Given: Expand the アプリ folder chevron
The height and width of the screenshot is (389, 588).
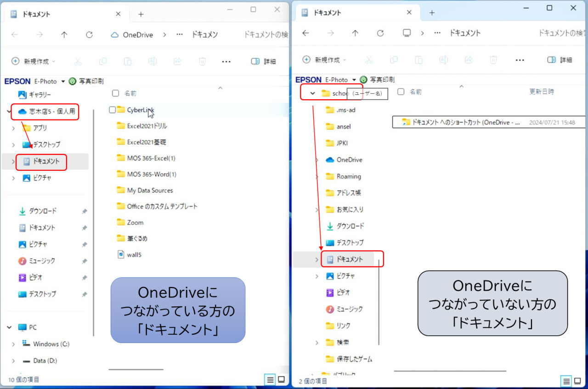Looking at the screenshot, I should pos(13,128).
